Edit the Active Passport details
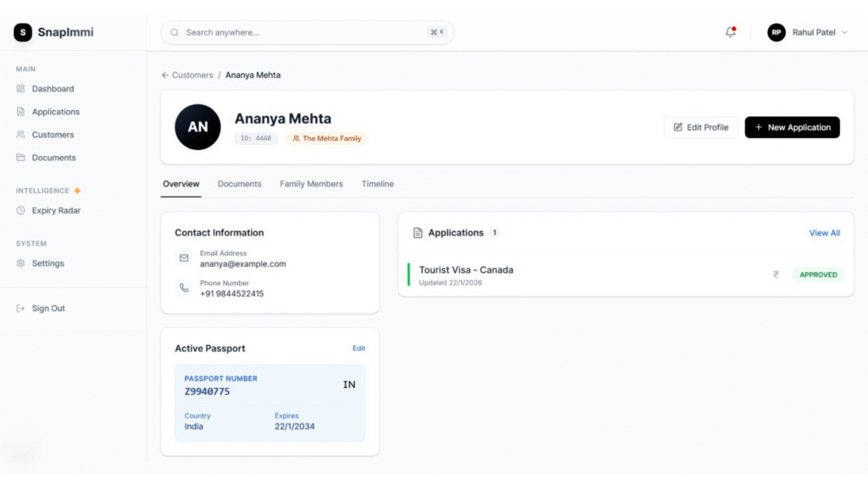 coord(359,348)
